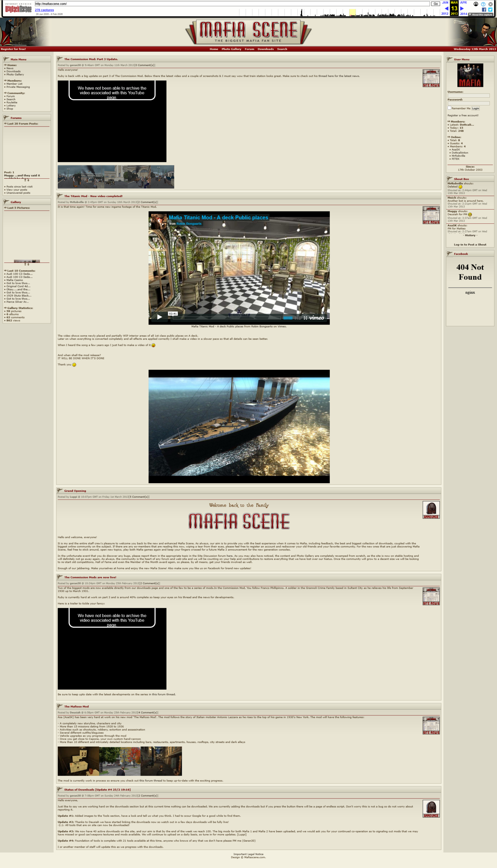
Task: Toggle HD on the Vimeo player
Action: [x=298, y=318]
